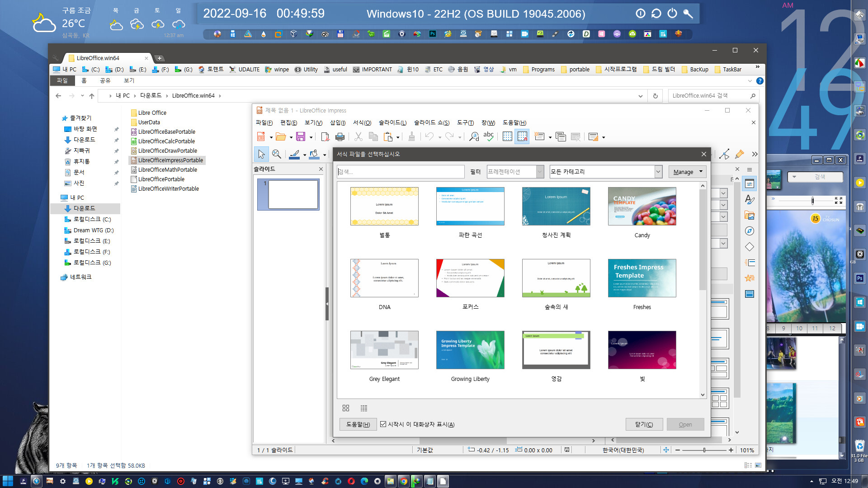Open the 파일(F) menu in Impress
868x488 pixels.
point(264,123)
